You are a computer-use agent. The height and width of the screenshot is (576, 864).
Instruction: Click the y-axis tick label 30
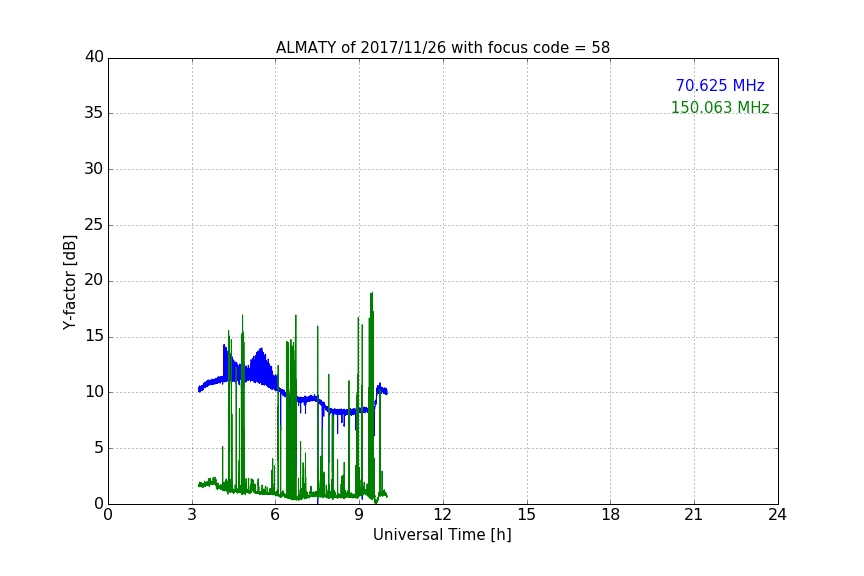pos(94,169)
